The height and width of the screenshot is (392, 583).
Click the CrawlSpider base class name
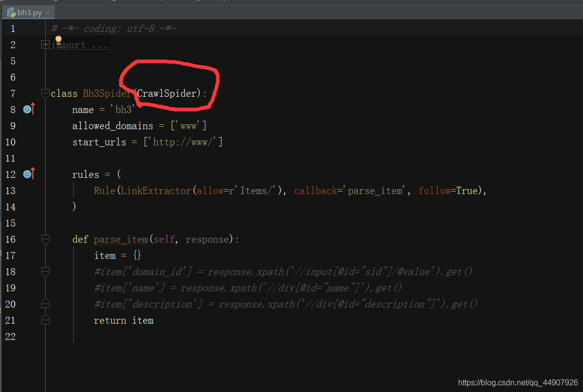[x=167, y=93]
